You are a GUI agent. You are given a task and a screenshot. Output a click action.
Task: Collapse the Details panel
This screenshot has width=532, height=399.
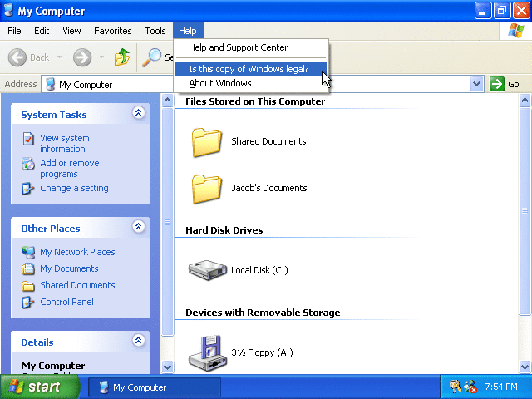pyautogui.click(x=139, y=340)
